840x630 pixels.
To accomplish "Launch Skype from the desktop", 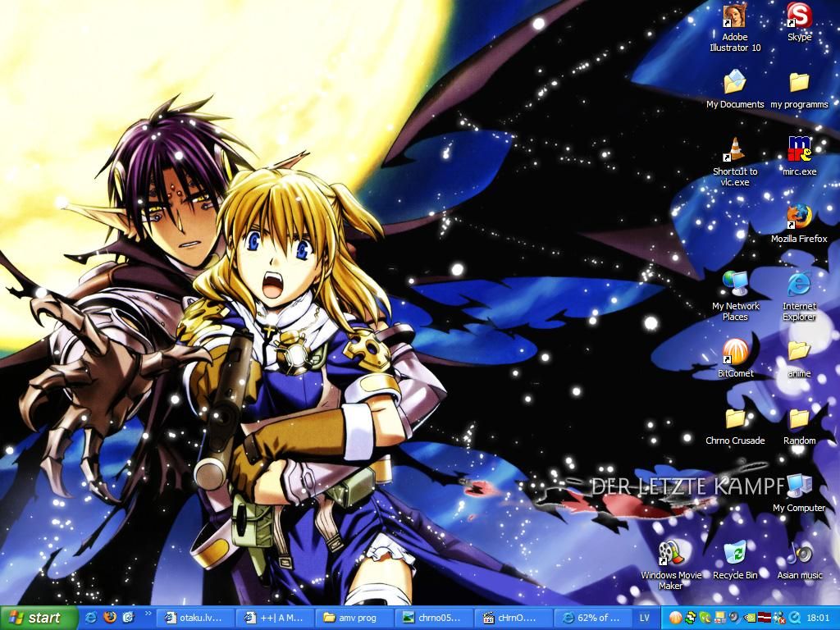I will tap(799, 22).
